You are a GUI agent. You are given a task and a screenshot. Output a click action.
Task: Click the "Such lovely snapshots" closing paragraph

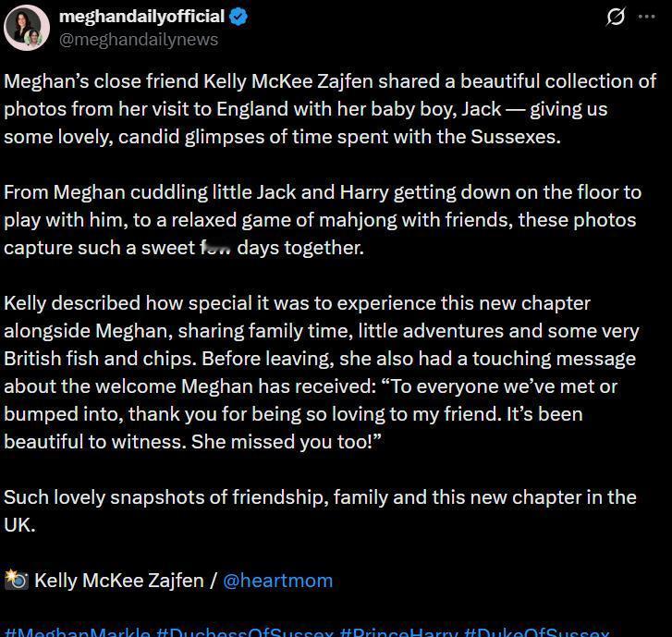[320, 511]
